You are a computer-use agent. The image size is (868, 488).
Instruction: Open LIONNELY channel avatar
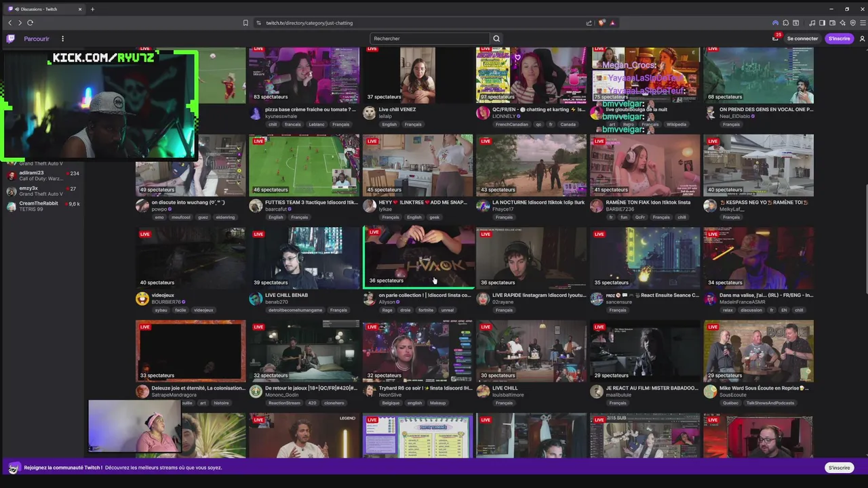tap(483, 113)
